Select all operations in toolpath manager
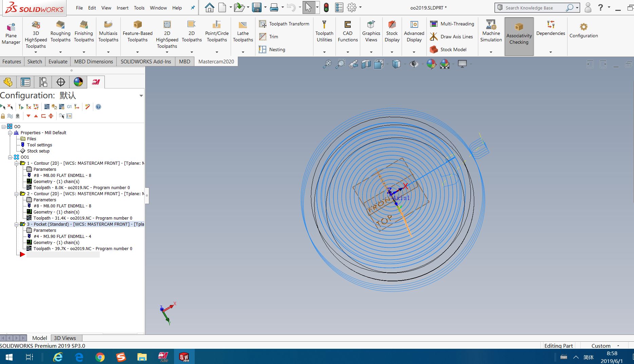The height and width of the screenshot is (364, 634). (3, 107)
